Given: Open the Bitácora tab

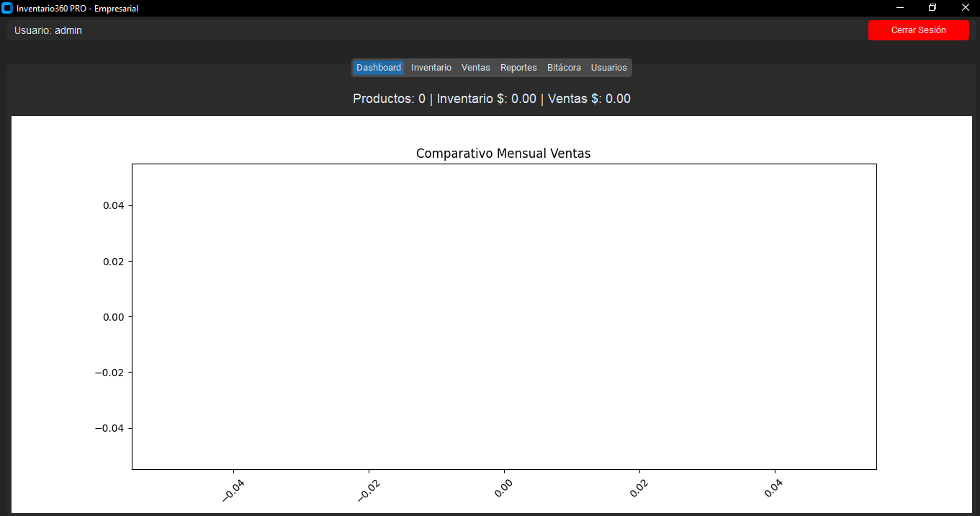Looking at the screenshot, I should click(564, 68).
